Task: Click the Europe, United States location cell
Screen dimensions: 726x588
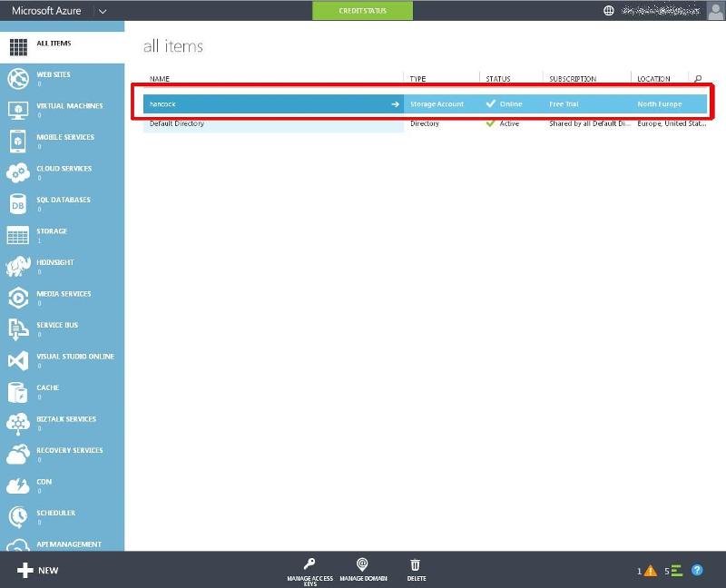Action: tap(672, 123)
